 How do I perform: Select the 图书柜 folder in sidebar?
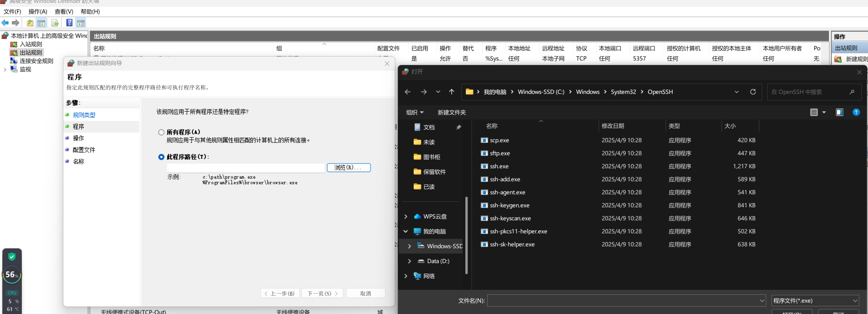click(432, 157)
